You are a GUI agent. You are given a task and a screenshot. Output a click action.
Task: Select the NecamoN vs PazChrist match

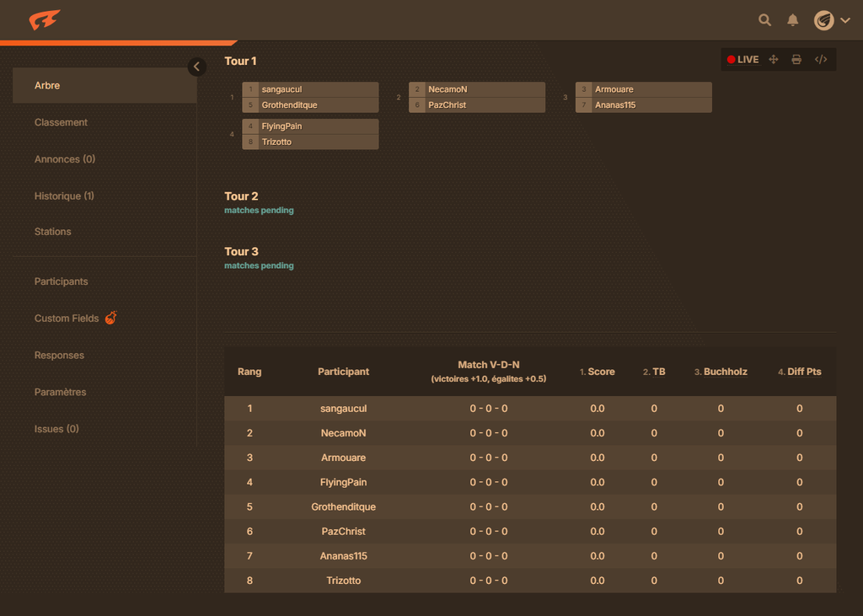point(477,97)
